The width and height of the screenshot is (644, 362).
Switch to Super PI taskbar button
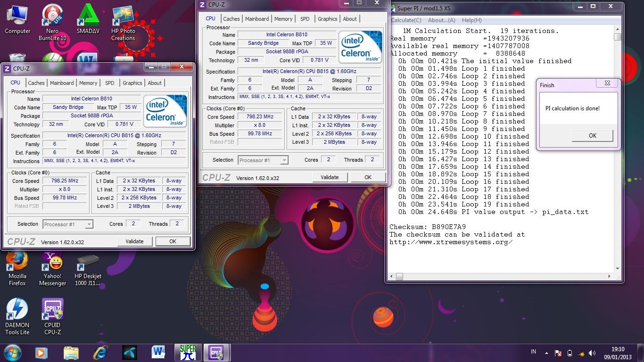(188, 353)
